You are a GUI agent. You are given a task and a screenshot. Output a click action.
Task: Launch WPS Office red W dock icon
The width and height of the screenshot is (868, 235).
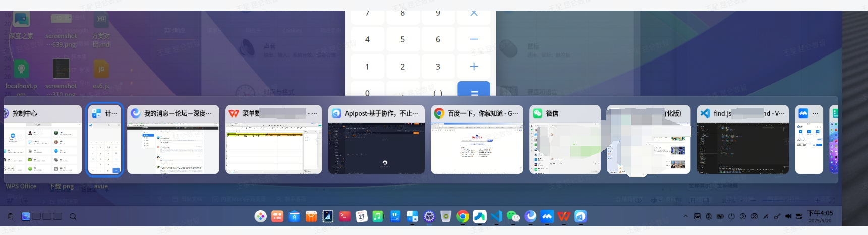click(564, 216)
